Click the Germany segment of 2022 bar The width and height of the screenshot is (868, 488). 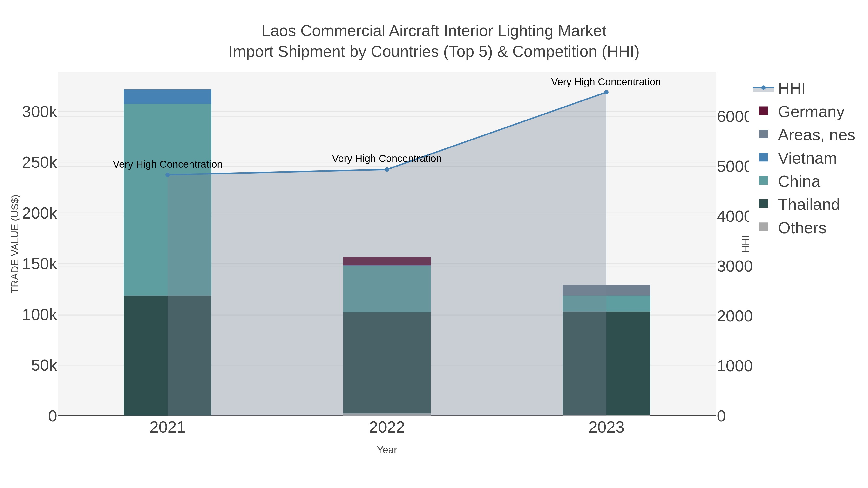(387, 261)
